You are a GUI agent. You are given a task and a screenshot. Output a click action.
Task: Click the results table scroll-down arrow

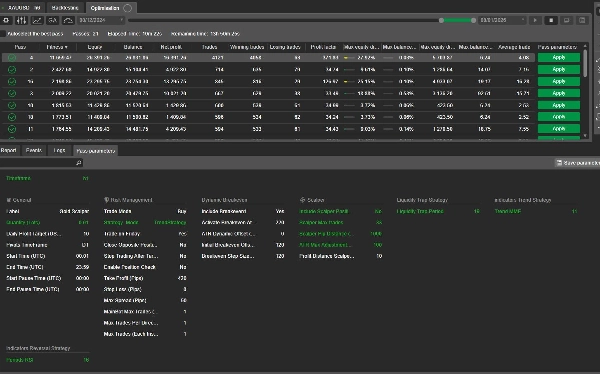(585, 136)
